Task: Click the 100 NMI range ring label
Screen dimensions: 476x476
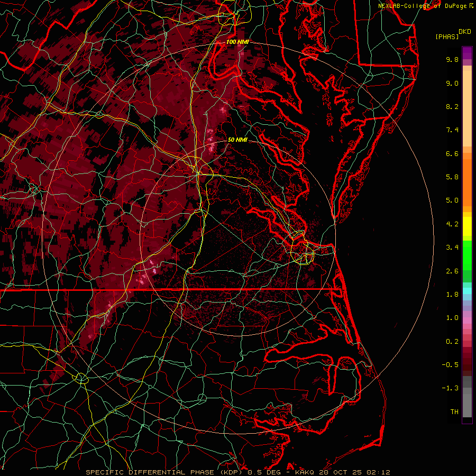Action: (x=237, y=42)
